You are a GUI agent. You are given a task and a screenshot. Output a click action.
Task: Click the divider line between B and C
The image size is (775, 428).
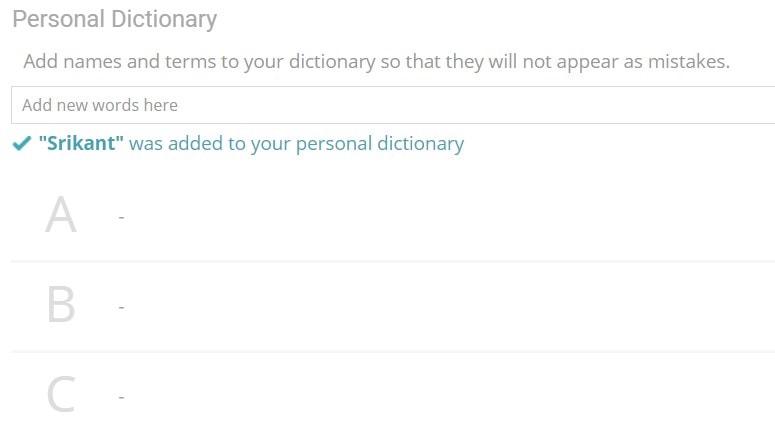[x=390, y=351]
